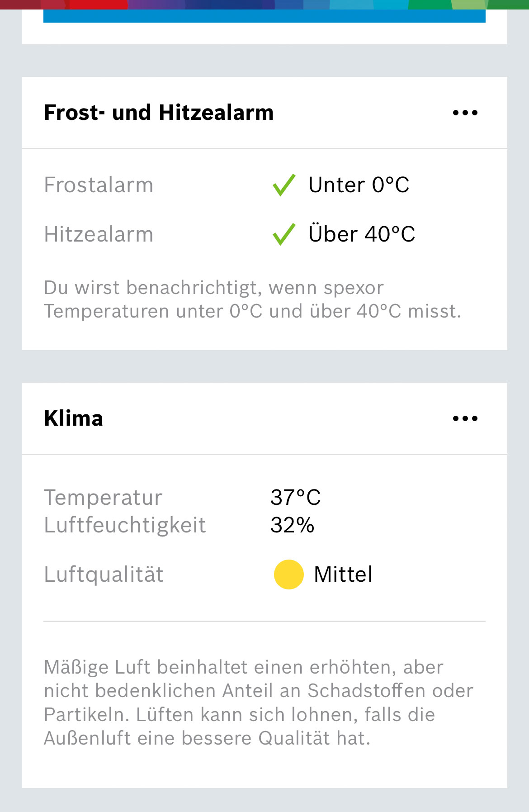The height and width of the screenshot is (812, 529).
Task: Open Frost- und Hitzealarm options menu
Action: pyautogui.click(x=465, y=113)
